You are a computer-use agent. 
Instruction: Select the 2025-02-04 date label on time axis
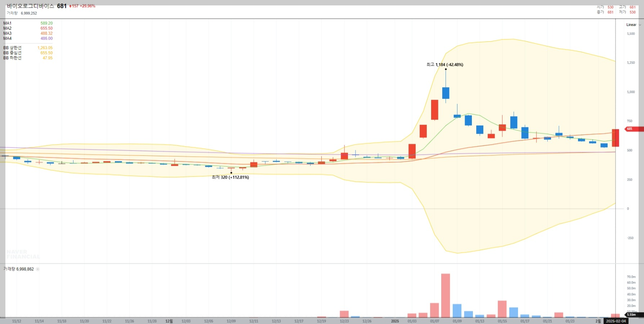click(616, 321)
